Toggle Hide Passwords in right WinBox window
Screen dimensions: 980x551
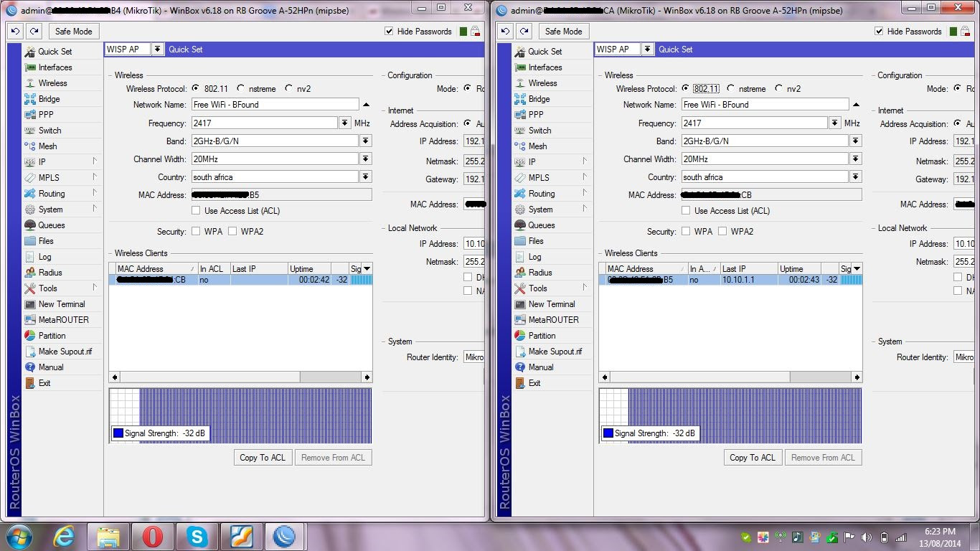(879, 32)
